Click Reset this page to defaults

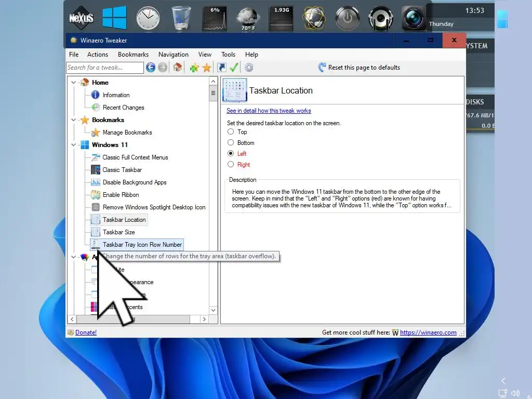359,68
